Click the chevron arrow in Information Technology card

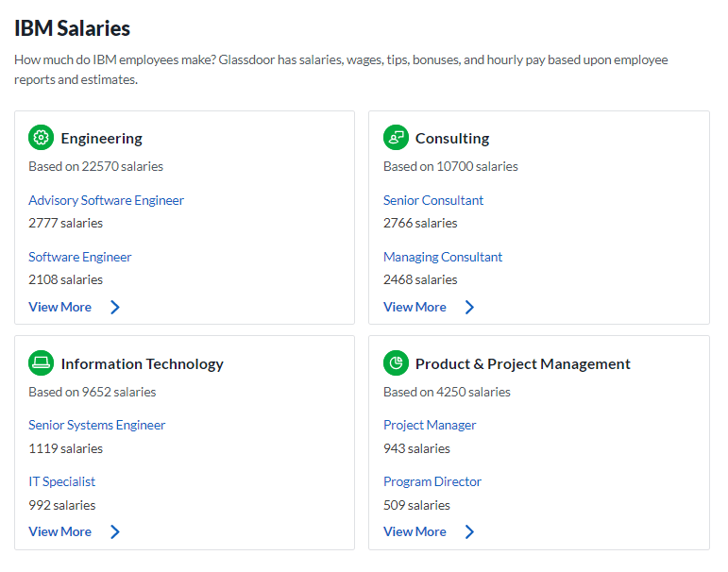coord(115,531)
